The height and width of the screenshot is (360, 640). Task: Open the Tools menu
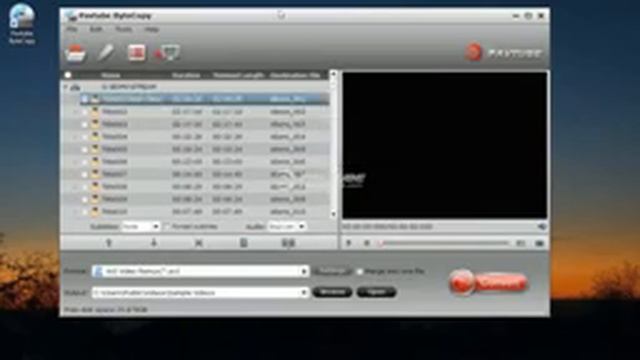click(x=123, y=29)
